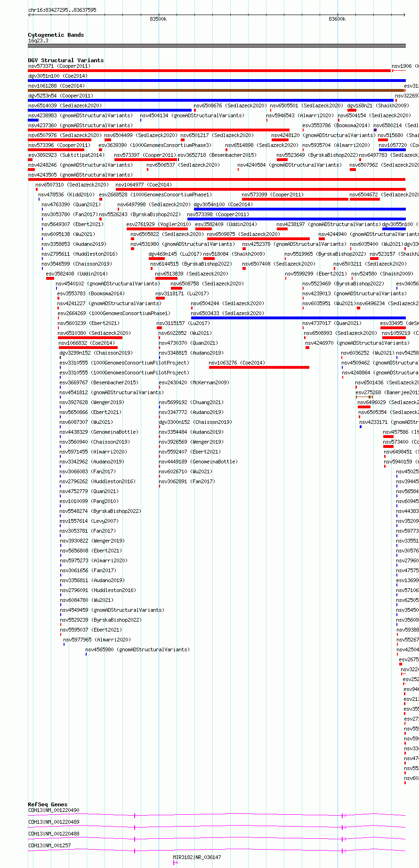Select variant nsv573371 (Cooper2011)
The height and width of the screenshot is (868, 419).
click(59, 66)
